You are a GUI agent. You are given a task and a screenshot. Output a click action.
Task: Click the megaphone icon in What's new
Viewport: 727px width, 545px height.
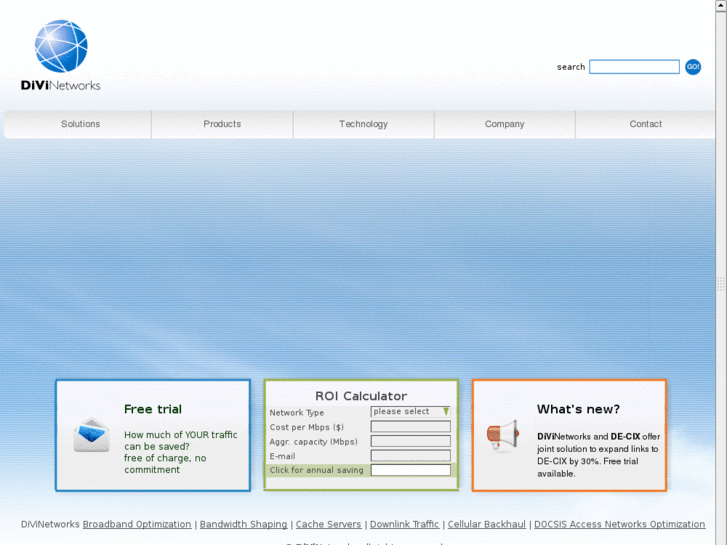[503, 435]
